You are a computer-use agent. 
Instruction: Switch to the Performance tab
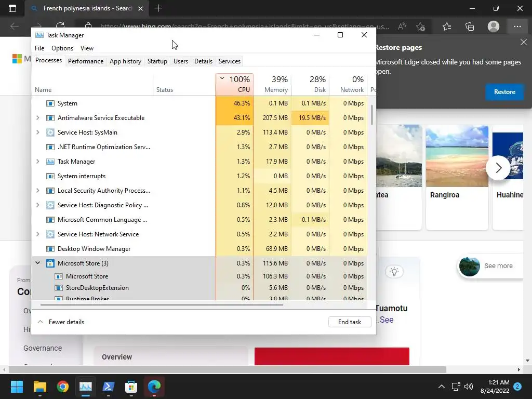(86, 61)
